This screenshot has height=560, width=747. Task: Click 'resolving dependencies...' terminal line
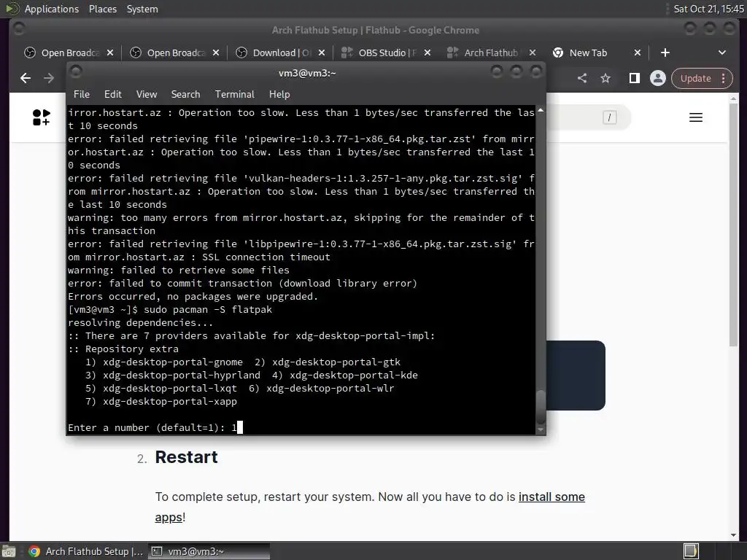click(x=141, y=323)
